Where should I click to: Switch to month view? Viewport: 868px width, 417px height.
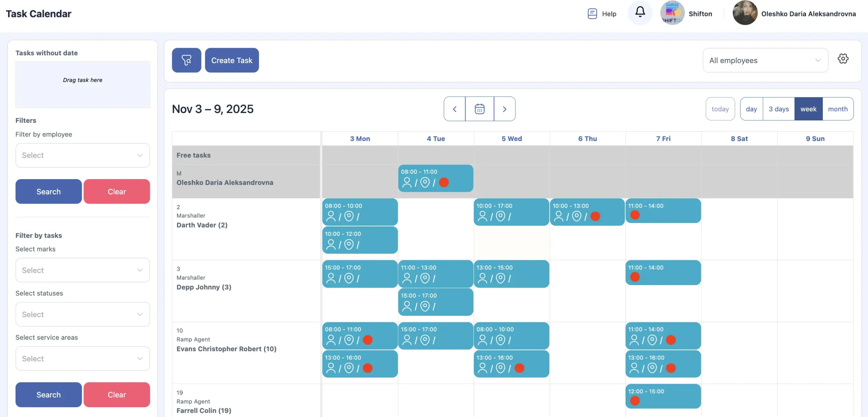[x=837, y=109]
